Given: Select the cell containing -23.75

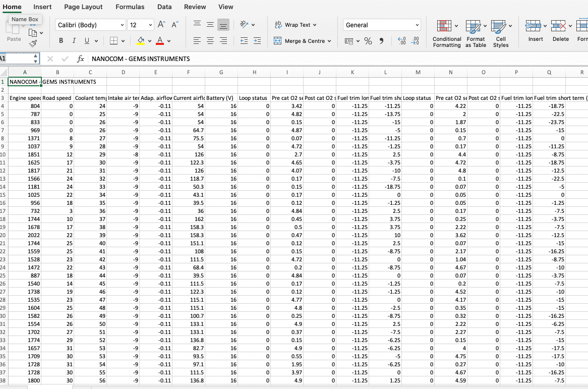Looking at the screenshot, I should (x=549, y=122).
